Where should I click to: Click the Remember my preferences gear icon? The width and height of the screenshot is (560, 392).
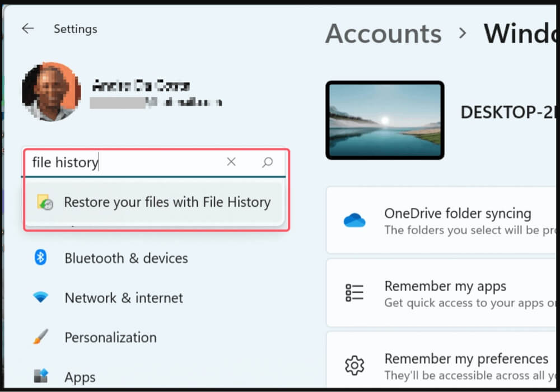point(355,365)
